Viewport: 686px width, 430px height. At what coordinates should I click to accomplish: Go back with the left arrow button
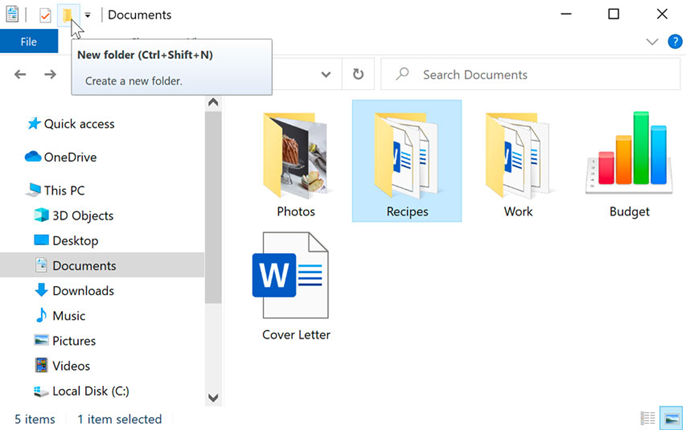pos(20,74)
